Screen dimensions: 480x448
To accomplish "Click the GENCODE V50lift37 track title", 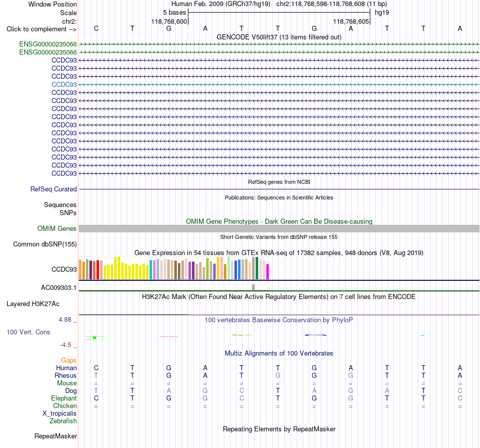I will click(279, 37).
